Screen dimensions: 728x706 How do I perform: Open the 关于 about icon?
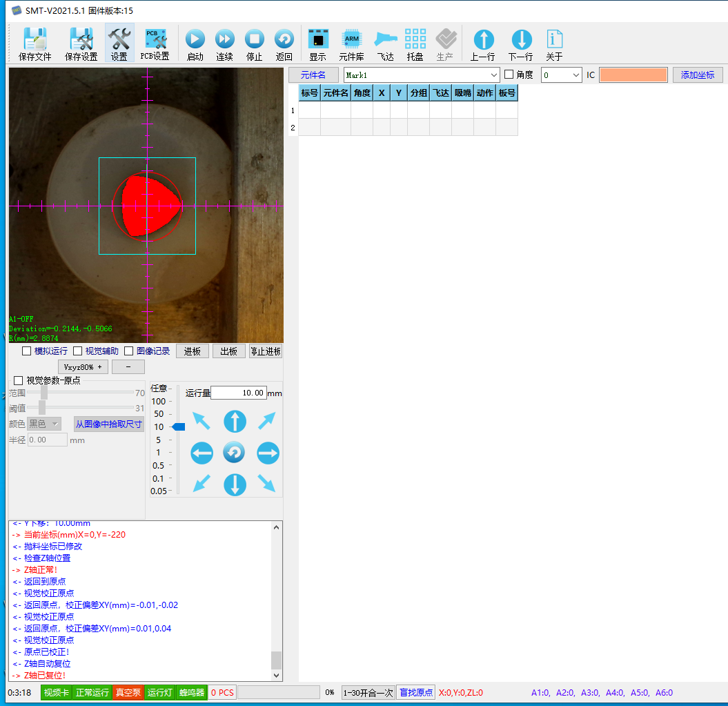pyautogui.click(x=554, y=44)
